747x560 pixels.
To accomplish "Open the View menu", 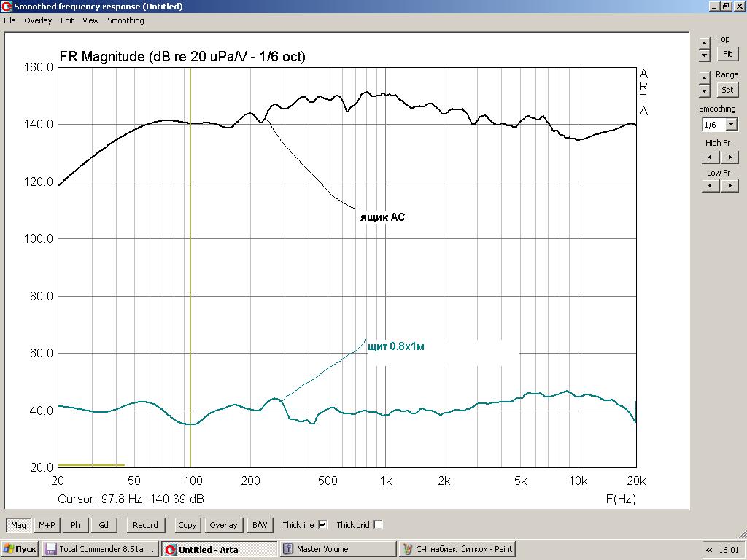I will (x=90, y=20).
